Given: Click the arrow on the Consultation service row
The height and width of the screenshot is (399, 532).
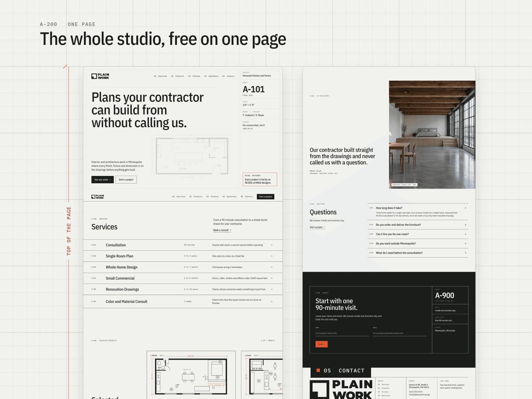Looking at the screenshot, I should 272,245.
